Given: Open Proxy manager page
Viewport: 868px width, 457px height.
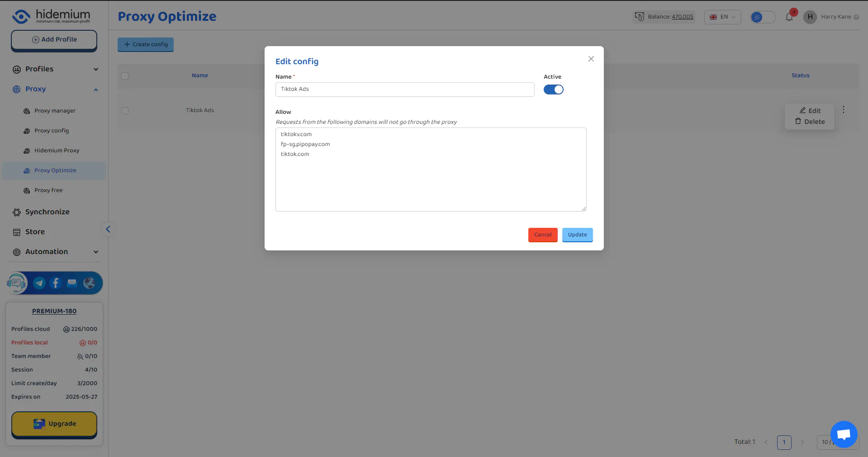Looking at the screenshot, I should 55,111.
